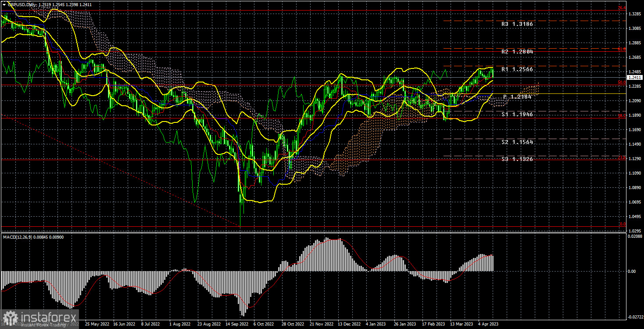
Task: Click the 26 Jan 2023 date label
Action: click(x=405, y=324)
